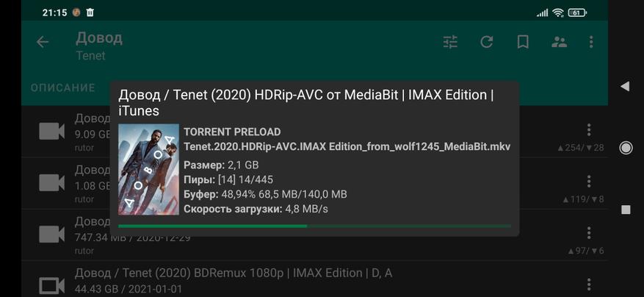Click the video camera icon for 9.09 GB torrent
Screen dimensions: 644x297
point(52,131)
